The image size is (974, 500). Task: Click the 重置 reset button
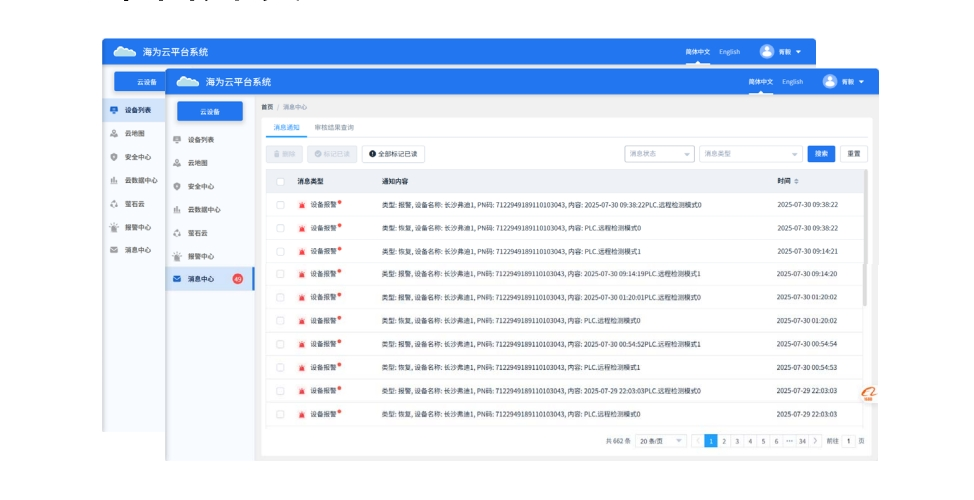point(854,153)
